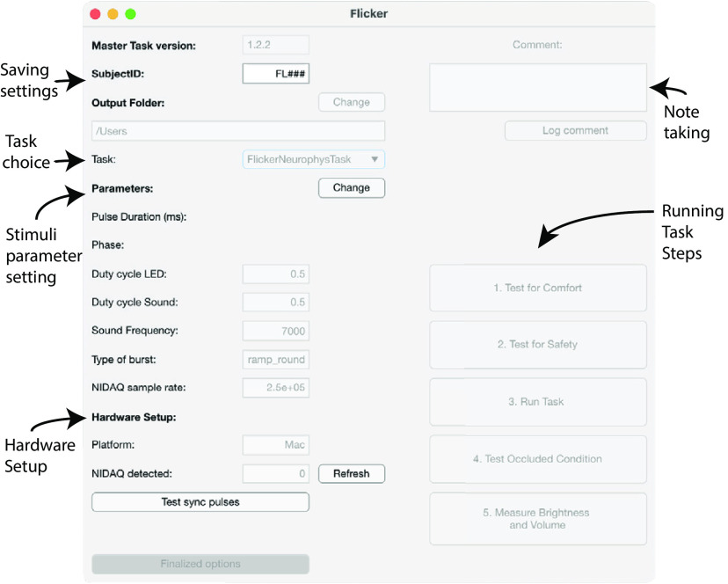Select step 5. Measure Brightness and Volume
The width and height of the screenshot is (728, 584).
click(537, 519)
